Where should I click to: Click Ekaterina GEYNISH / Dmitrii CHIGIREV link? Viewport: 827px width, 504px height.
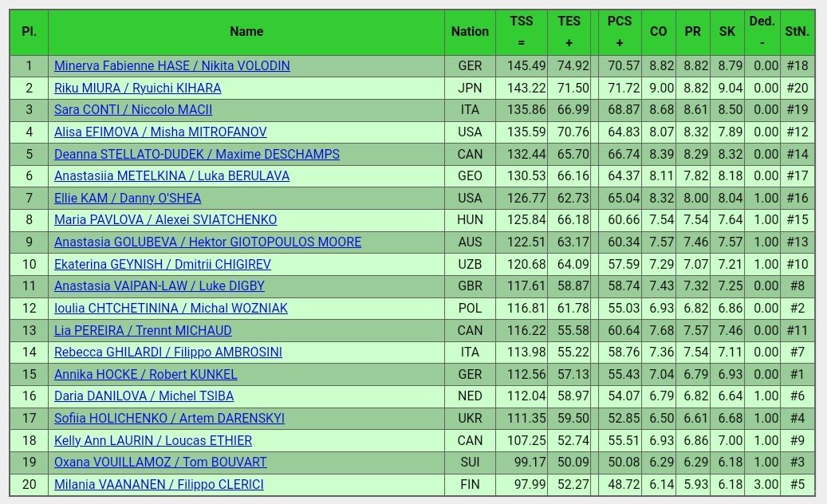tap(163, 264)
